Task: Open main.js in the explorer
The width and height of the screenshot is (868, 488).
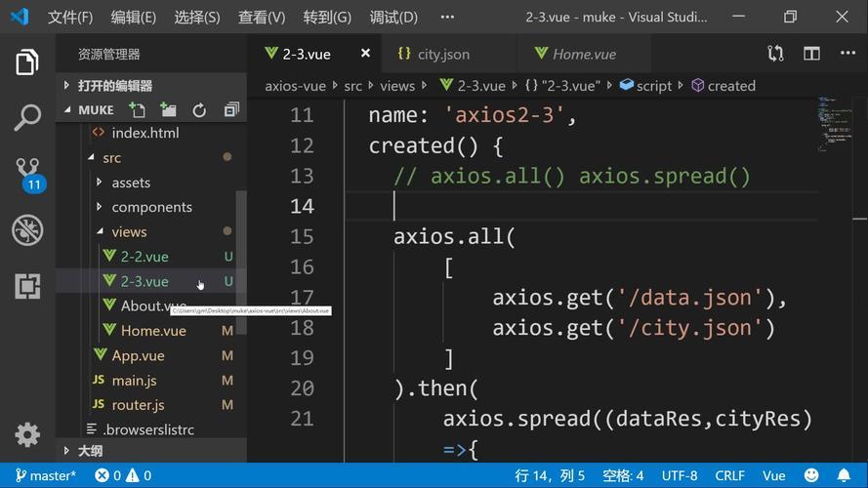Action: tap(134, 380)
